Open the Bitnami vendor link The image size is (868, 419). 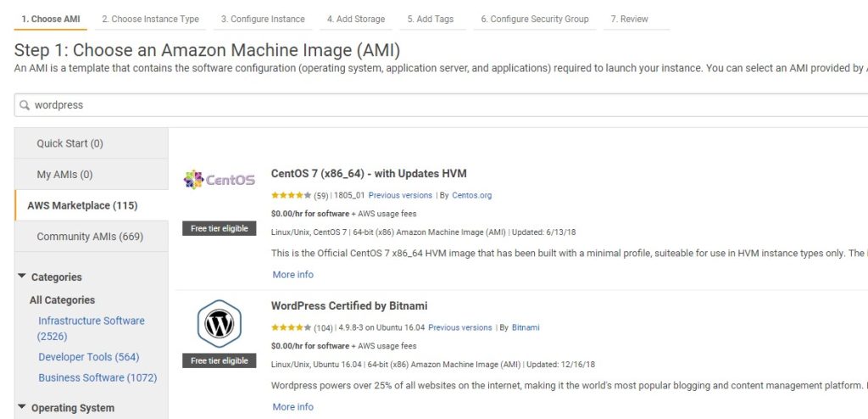click(x=526, y=327)
